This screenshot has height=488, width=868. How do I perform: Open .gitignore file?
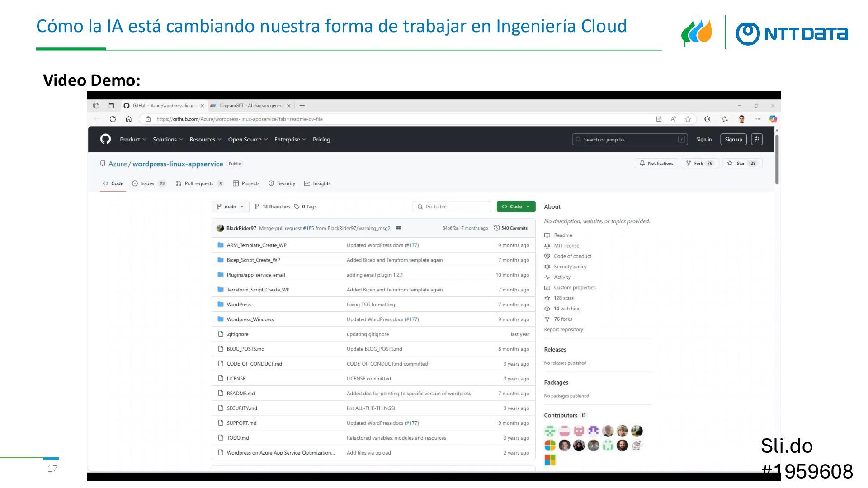[237, 334]
